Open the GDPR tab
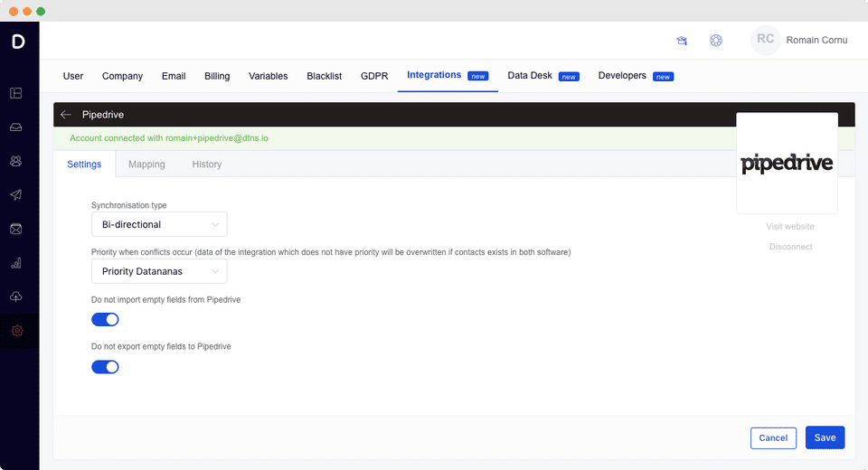868x470 pixels. point(374,77)
